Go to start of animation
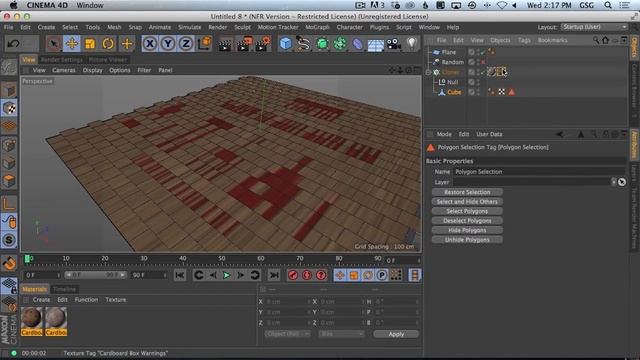640x360 pixels. click(180, 275)
